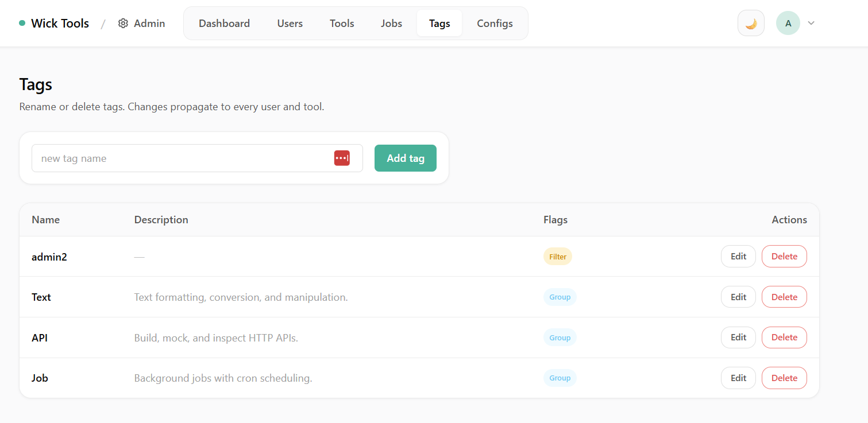Select the Configs tab
The image size is (868, 423).
(x=495, y=24)
